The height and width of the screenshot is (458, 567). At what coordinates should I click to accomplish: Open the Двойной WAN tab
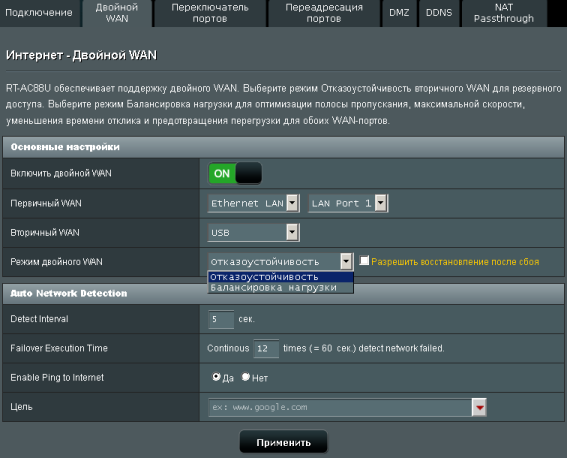click(117, 13)
